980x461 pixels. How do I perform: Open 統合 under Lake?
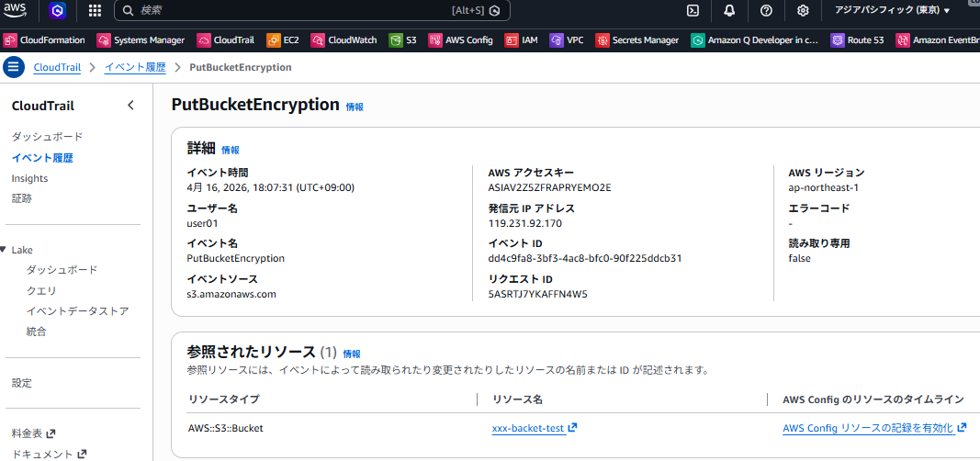click(36, 332)
